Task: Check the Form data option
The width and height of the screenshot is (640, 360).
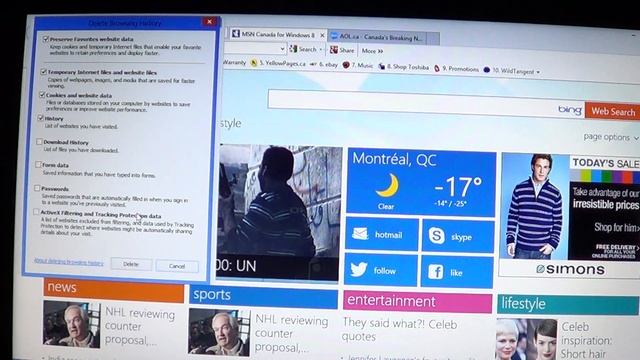Action: [x=38, y=164]
